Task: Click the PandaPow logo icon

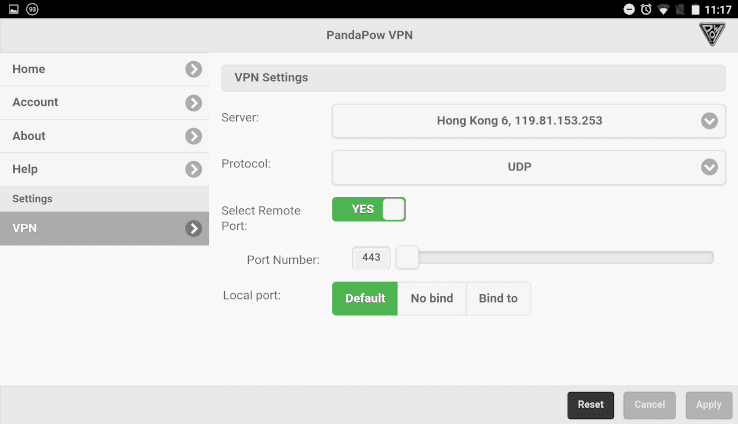Action: pos(713,34)
